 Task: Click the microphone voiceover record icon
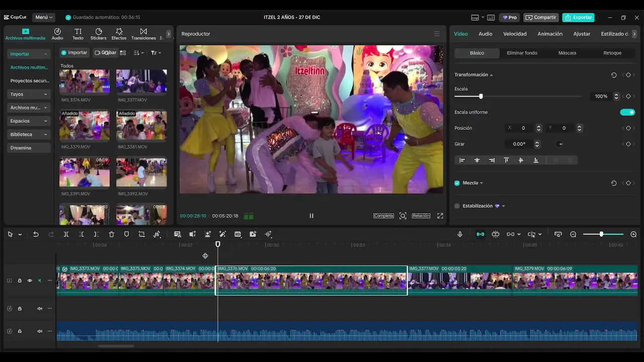(x=460, y=234)
